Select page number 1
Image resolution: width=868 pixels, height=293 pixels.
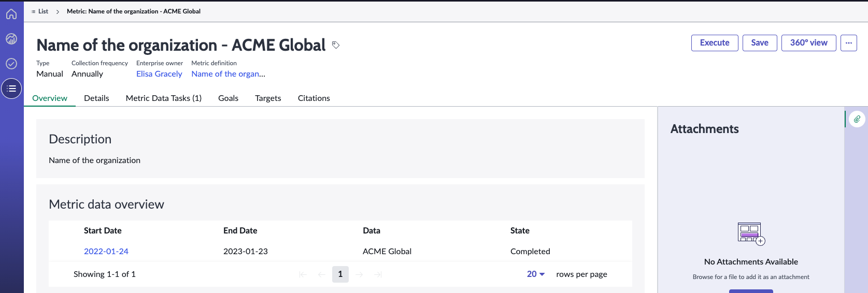click(x=340, y=274)
